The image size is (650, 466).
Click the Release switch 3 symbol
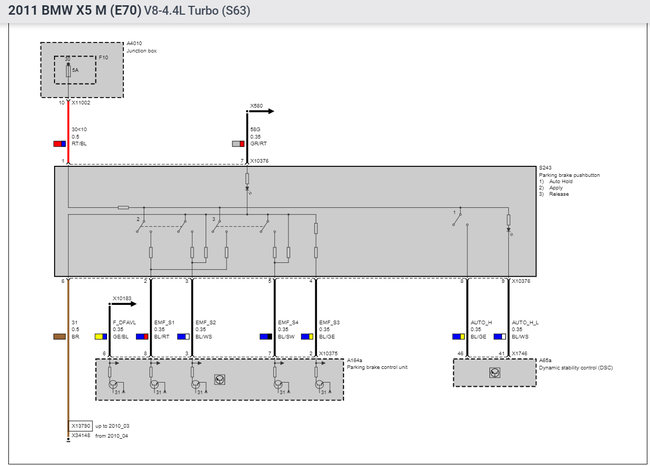217,224
